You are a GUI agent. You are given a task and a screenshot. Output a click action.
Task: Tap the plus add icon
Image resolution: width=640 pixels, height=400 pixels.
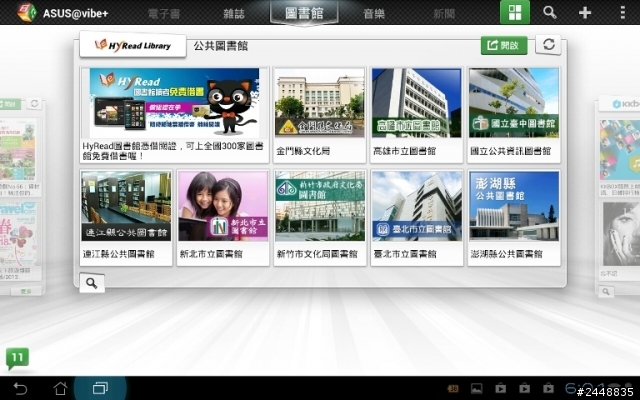tap(585, 13)
